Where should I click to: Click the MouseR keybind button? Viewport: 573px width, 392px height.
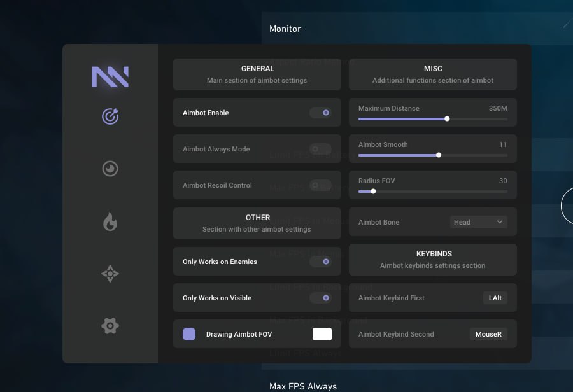pyautogui.click(x=488, y=334)
